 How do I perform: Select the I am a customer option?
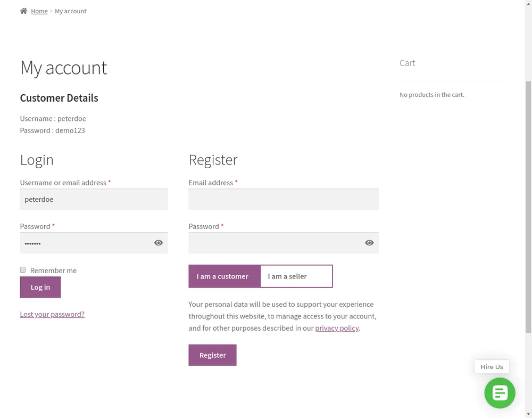point(225,276)
